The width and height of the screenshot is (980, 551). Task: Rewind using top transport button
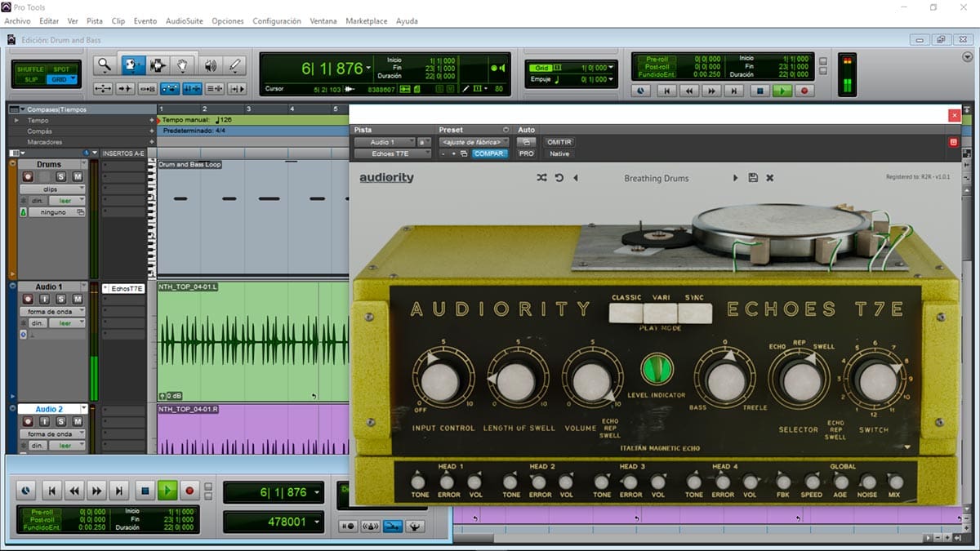click(690, 91)
